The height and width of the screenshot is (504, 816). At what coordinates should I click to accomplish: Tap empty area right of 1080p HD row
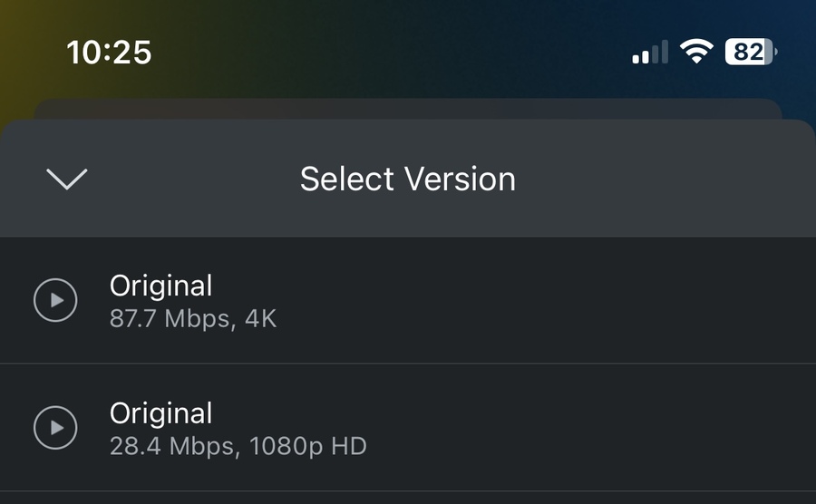[x=635, y=427]
